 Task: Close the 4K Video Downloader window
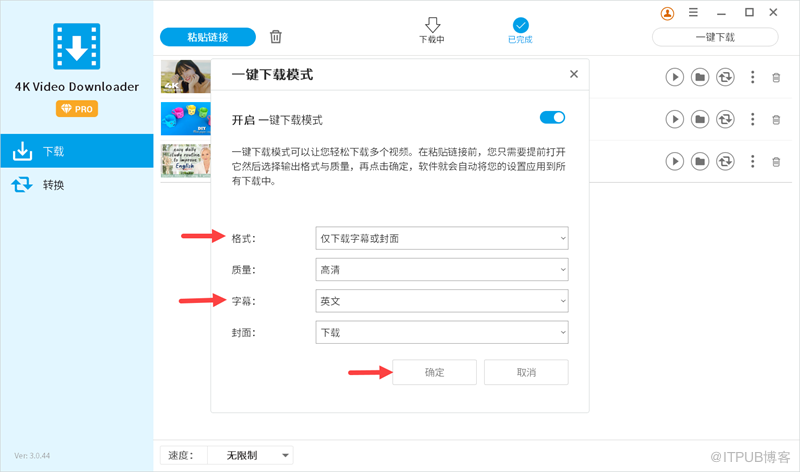(x=773, y=12)
